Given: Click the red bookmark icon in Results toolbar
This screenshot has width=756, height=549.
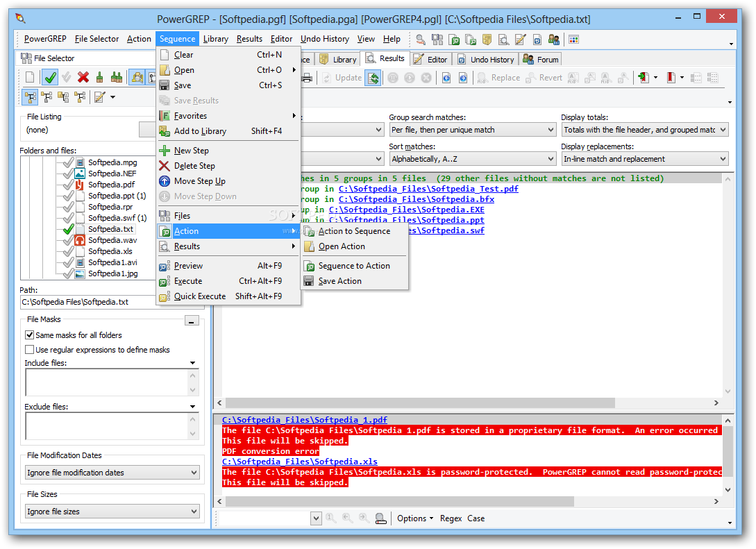Looking at the screenshot, I should pyautogui.click(x=671, y=78).
